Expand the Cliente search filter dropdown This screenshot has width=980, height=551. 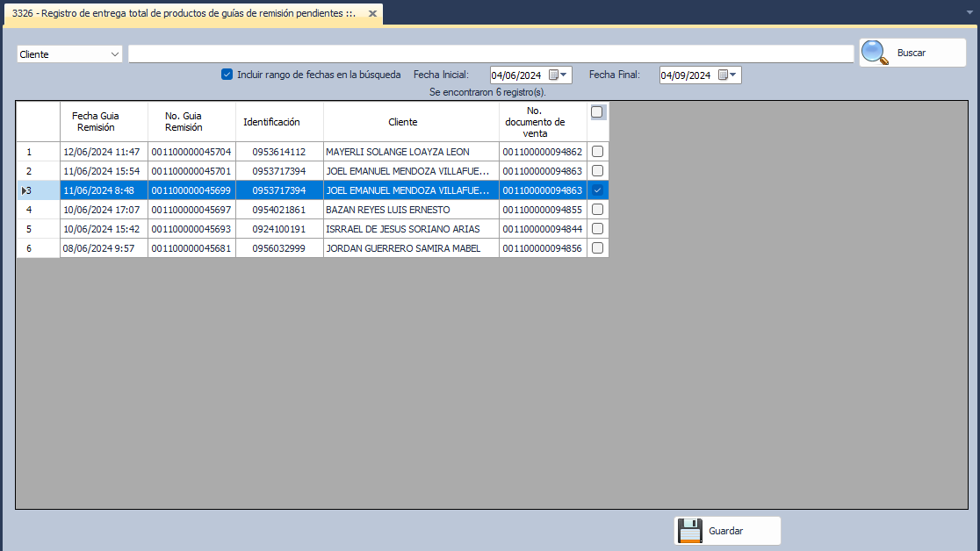[115, 54]
